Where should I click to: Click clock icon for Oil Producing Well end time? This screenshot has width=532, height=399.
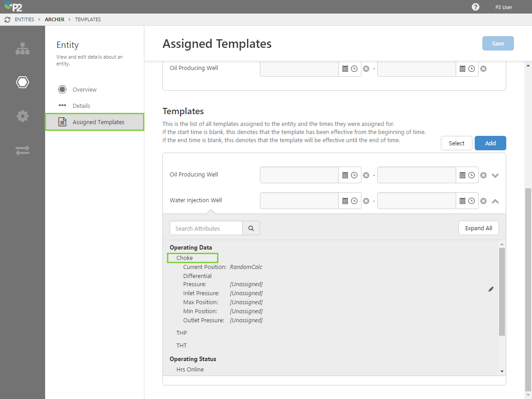(x=472, y=175)
